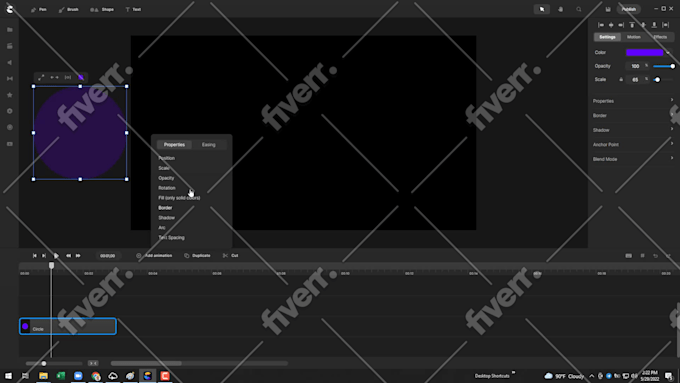The image size is (680, 383).
Task: Open the star favorites icon in sidebar
Action: 10,95
